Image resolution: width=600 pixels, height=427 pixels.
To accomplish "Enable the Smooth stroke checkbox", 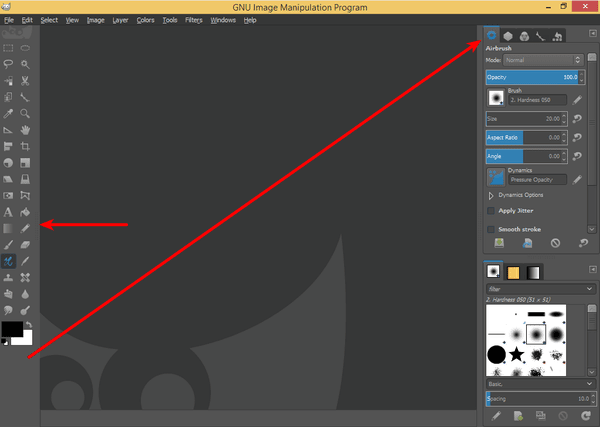I will pyautogui.click(x=491, y=230).
